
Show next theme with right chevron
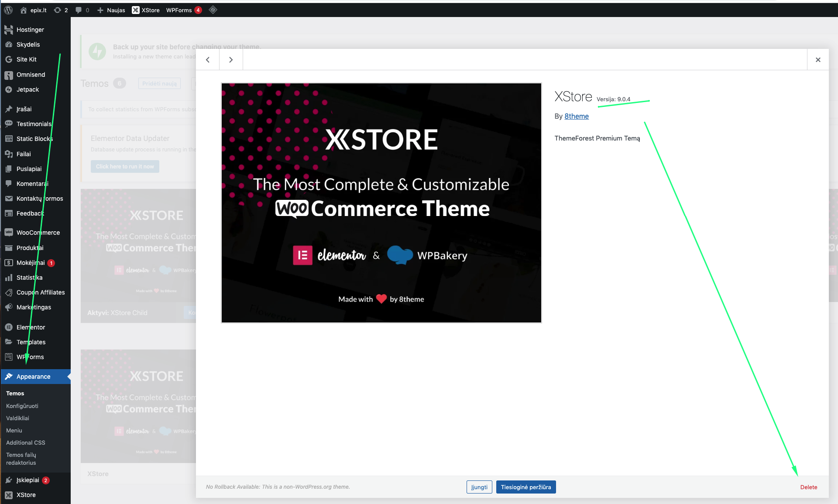(231, 60)
